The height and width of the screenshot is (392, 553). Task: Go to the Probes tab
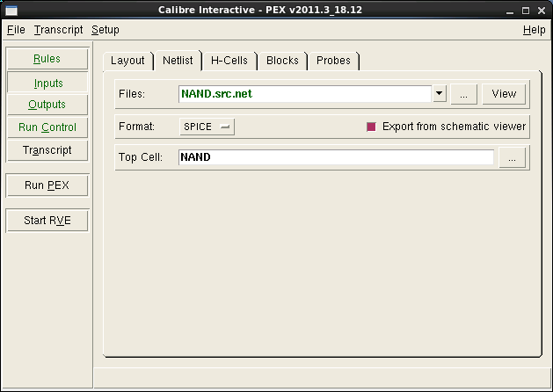coord(333,61)
